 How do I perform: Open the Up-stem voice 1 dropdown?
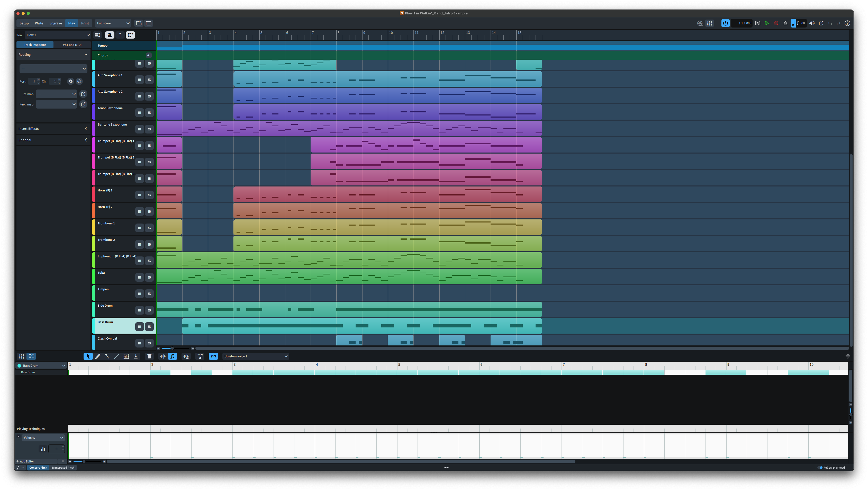256,356
